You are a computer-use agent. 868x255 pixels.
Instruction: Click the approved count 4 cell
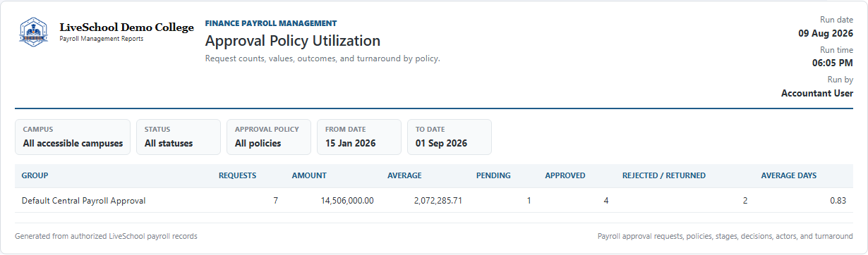[x=605, y=201]
